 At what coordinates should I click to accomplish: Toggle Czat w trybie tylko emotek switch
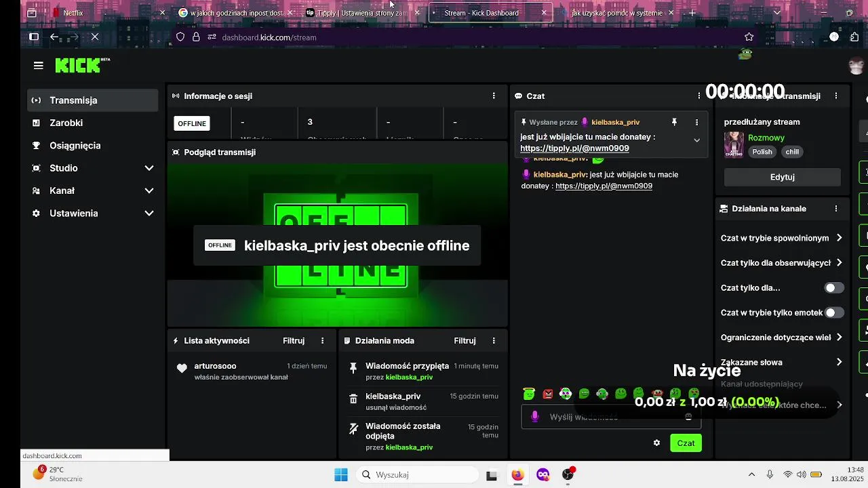point(834,312)
